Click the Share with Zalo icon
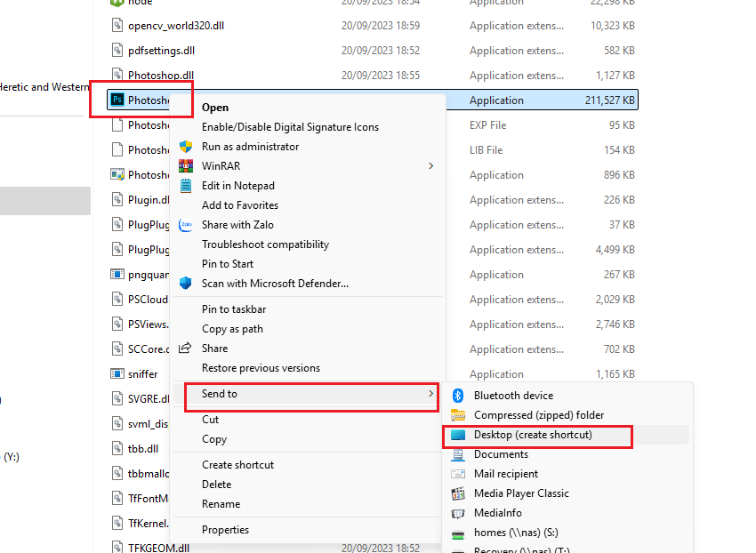756x553 pixels. pos(186,225)
